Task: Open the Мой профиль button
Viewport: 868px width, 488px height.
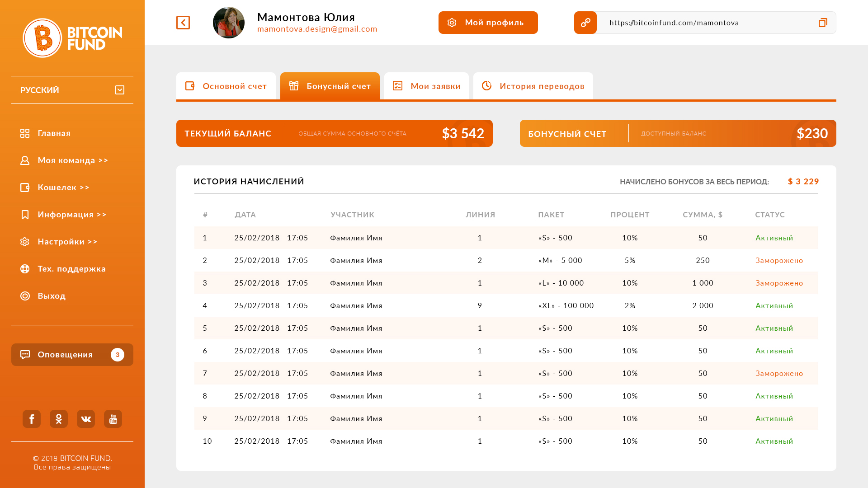Action: coord(488,23)
